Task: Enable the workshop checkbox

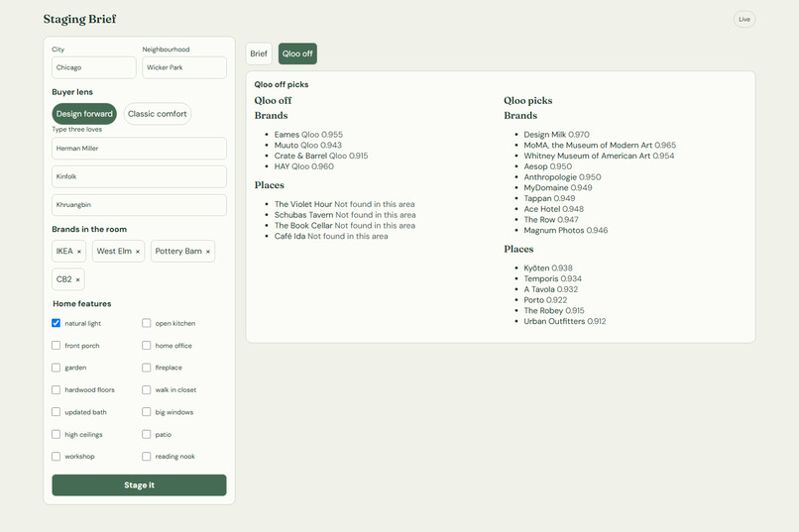Action: point(57,457)
